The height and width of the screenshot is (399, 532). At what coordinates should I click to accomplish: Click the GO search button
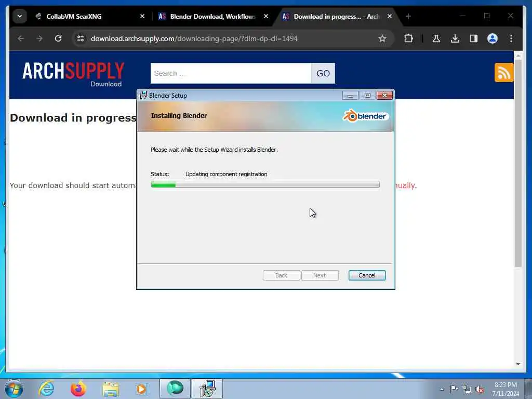click(x=323, y=73)
